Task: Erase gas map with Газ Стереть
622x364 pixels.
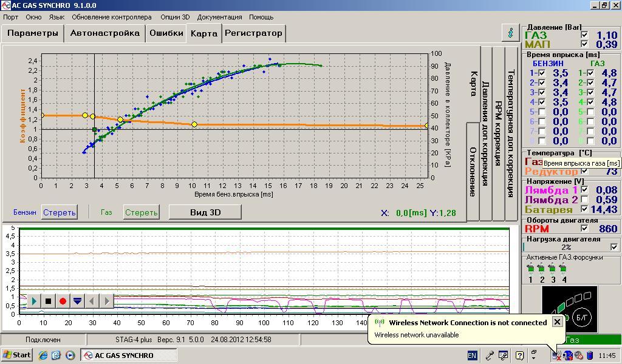Action: click(x=142, y=212)
